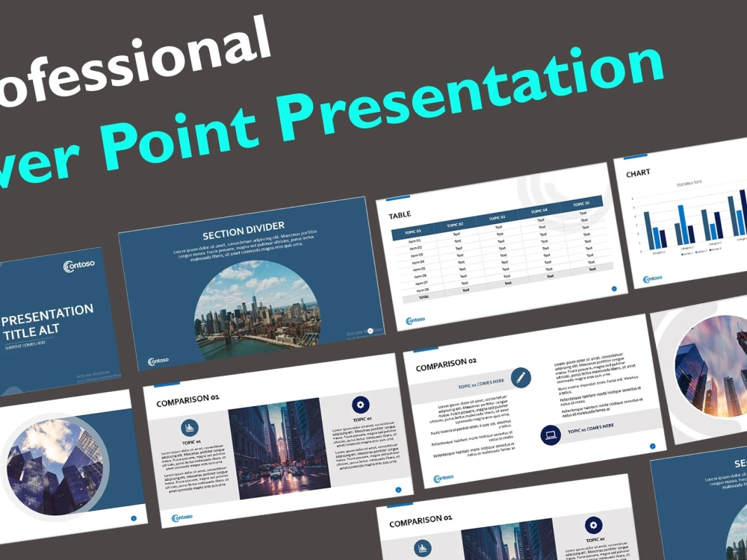Click the bar-chart icon on Comparison 01 slide
Image resolution: width=747 pixels, height=560 pixels.
click(x=190, y=428)
